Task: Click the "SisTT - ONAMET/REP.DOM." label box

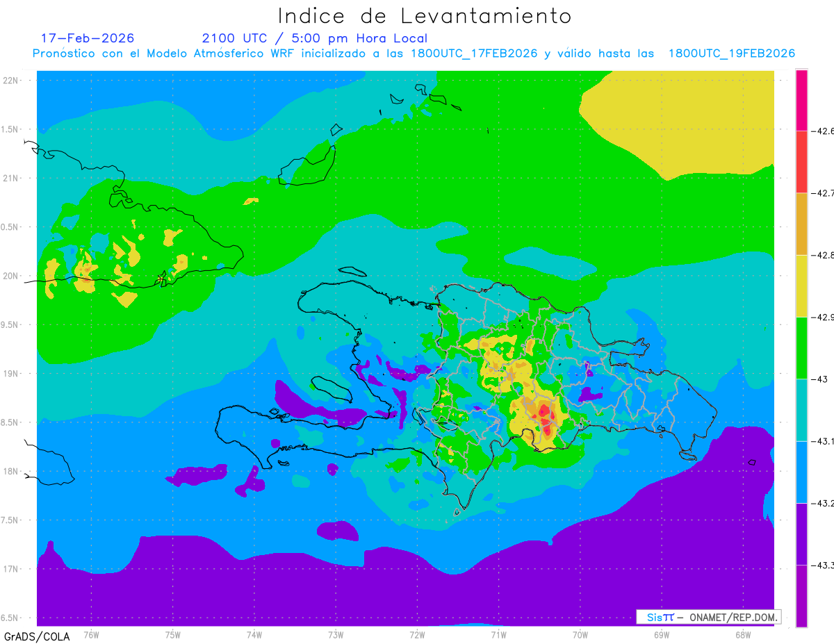Action: tap(709, 617)
